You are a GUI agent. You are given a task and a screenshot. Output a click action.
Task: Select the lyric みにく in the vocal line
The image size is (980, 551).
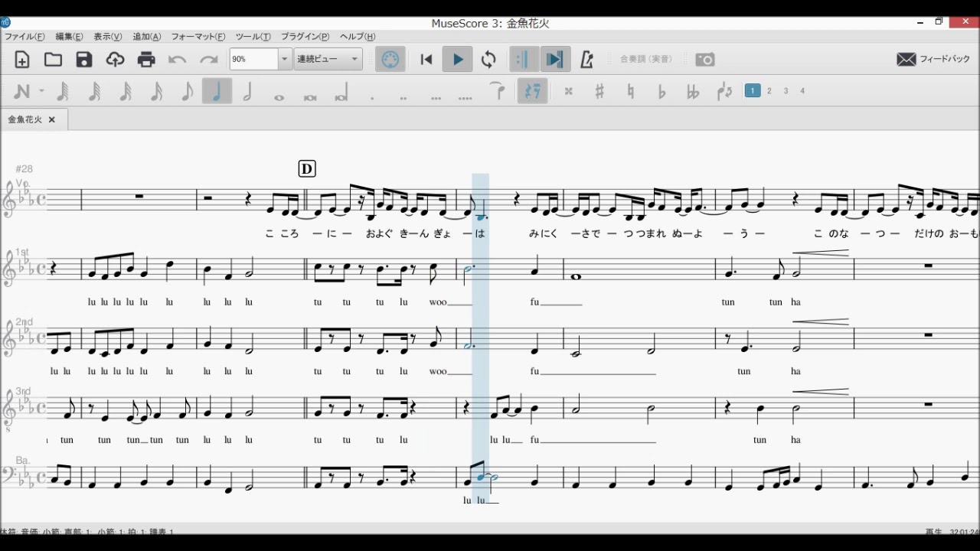pyautogui.click(x=542, y=233)
